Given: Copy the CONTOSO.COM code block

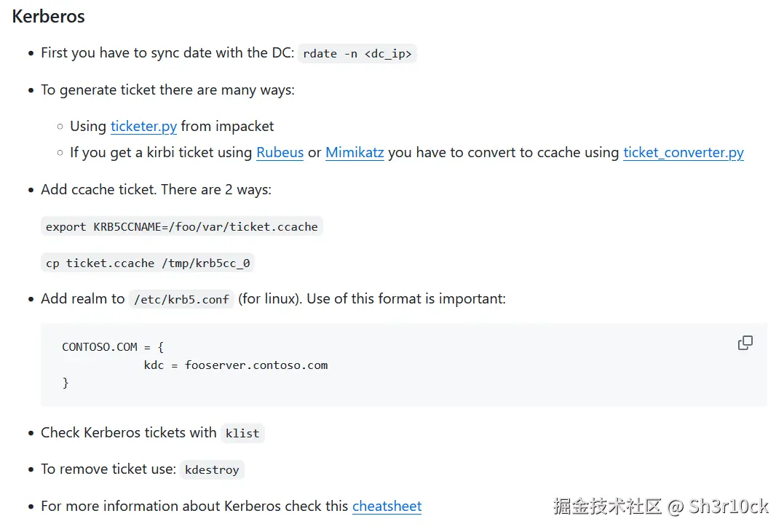Looking at the screenshot, I should coord(745,343).
